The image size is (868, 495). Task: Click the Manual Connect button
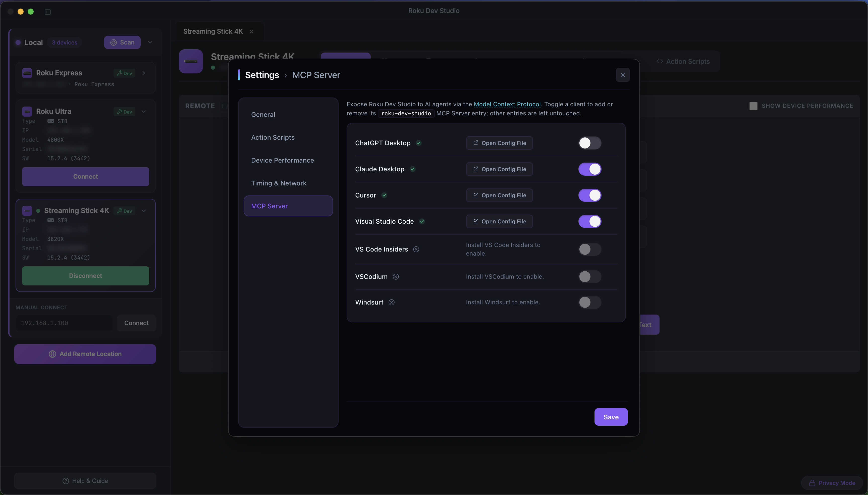[137, 323]
